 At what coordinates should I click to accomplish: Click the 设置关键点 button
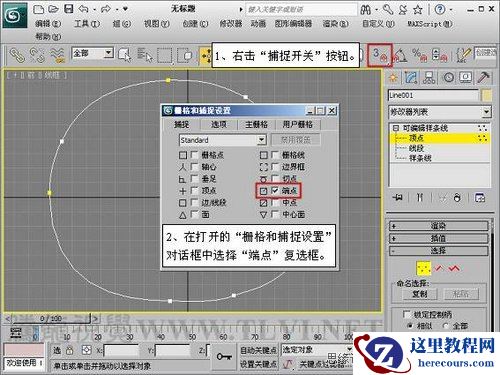[258, 364]
